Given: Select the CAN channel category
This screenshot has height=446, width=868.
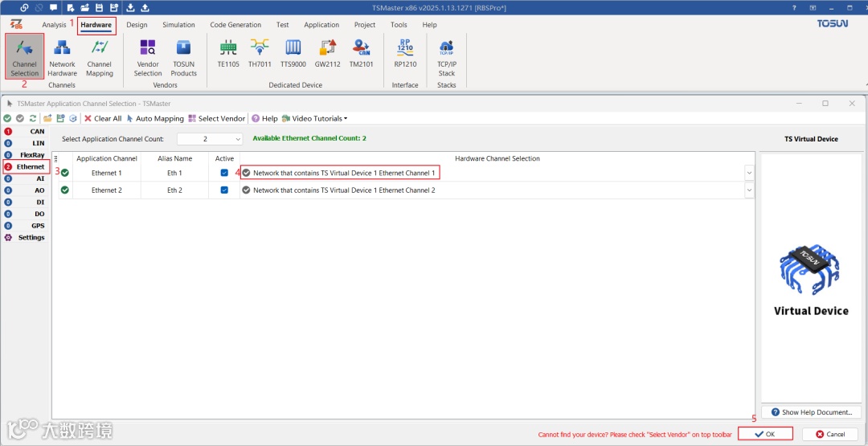Looking at the screenshot, I should 24,131.
